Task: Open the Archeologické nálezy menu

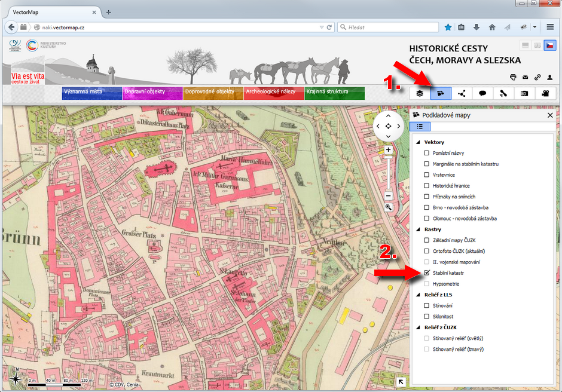Action: [274, 93]
